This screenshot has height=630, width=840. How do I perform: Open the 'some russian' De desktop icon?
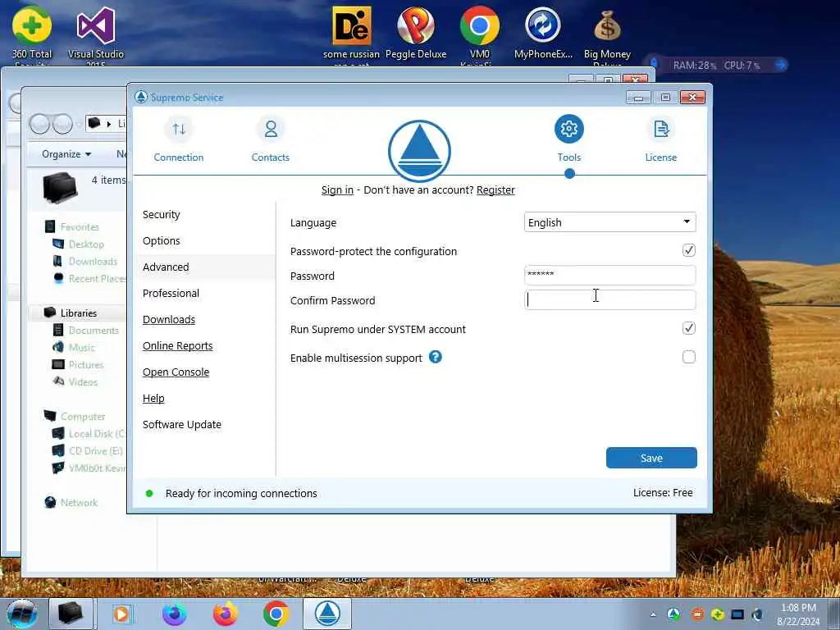(x=351, y=34)
